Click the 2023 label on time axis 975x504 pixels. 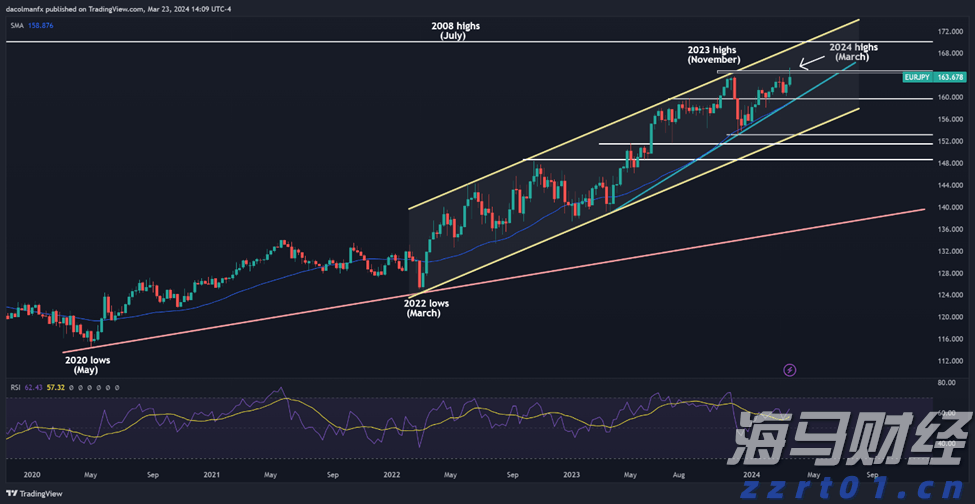(x=571, y=474)
